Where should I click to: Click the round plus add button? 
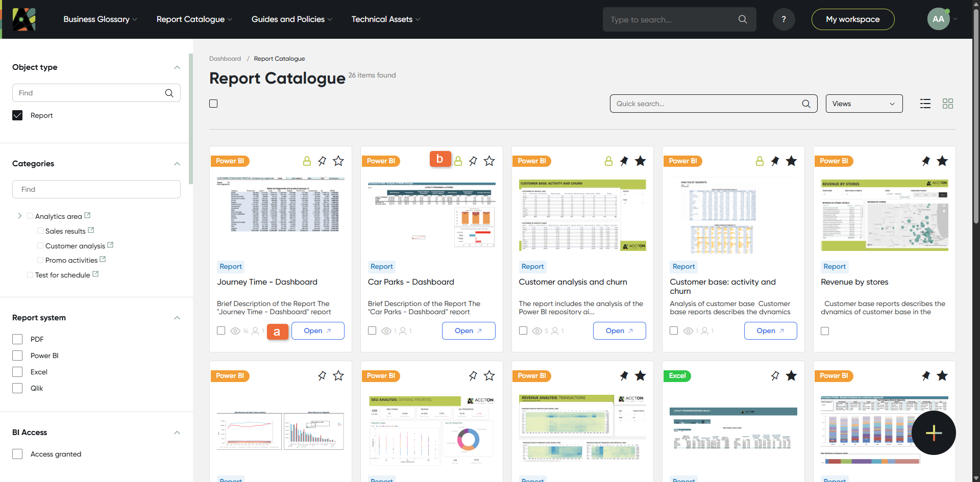934,433
